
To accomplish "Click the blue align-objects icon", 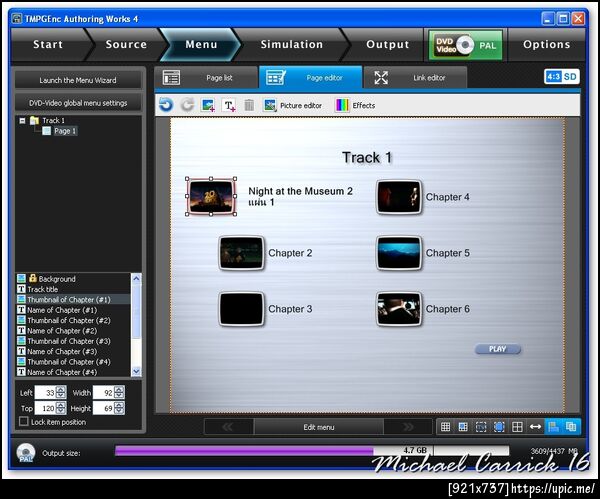I will 553,427.
